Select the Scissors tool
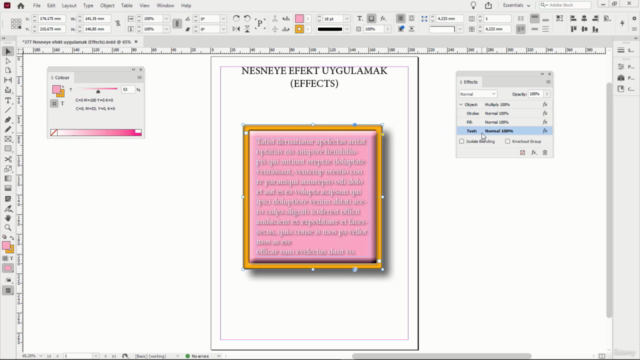The image size is (640, 360). 8,159
